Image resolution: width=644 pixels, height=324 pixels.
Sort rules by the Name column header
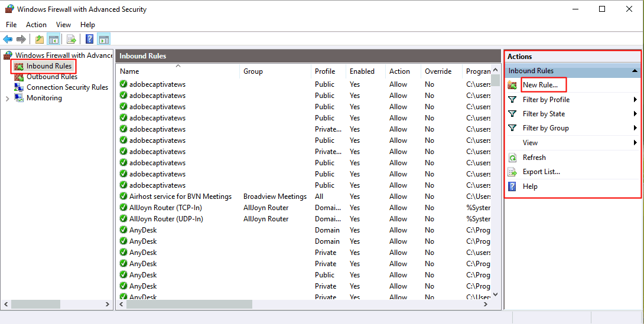point(178,71)
